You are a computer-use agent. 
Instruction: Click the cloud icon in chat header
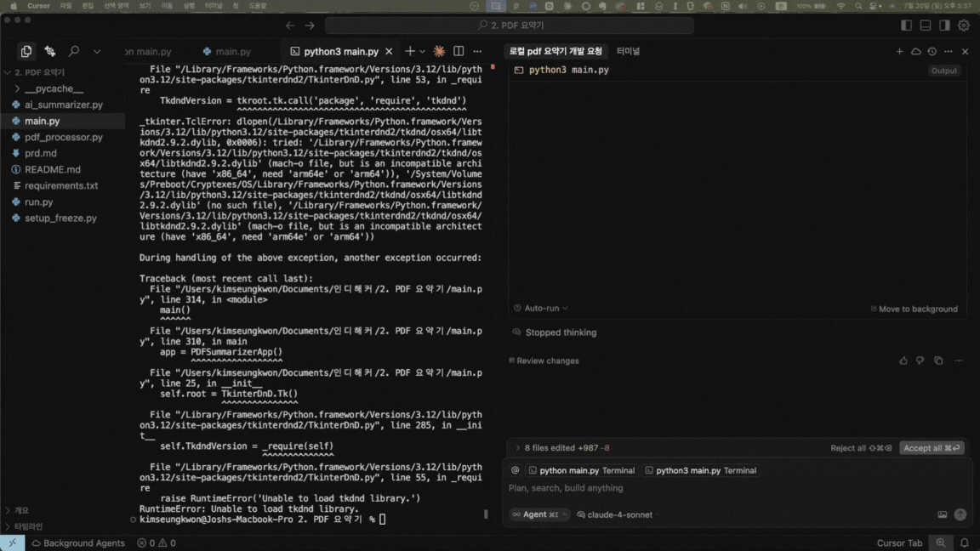tap(915, 51)
